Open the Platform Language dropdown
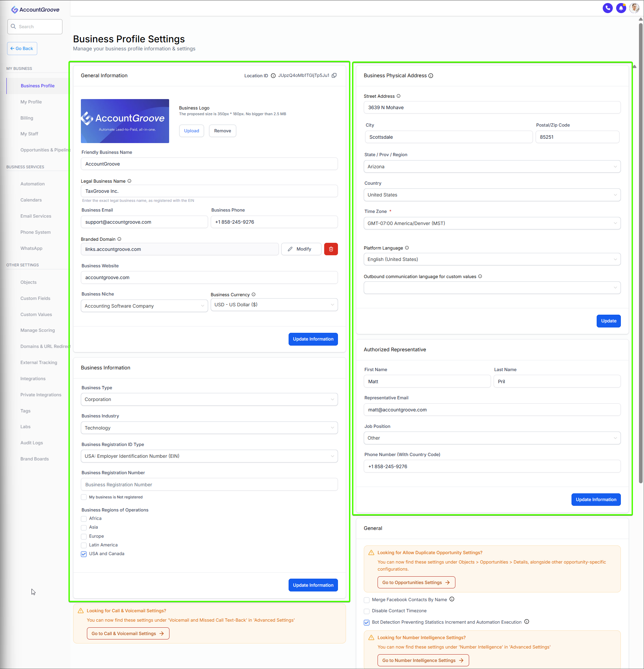 tap(492, 259)
